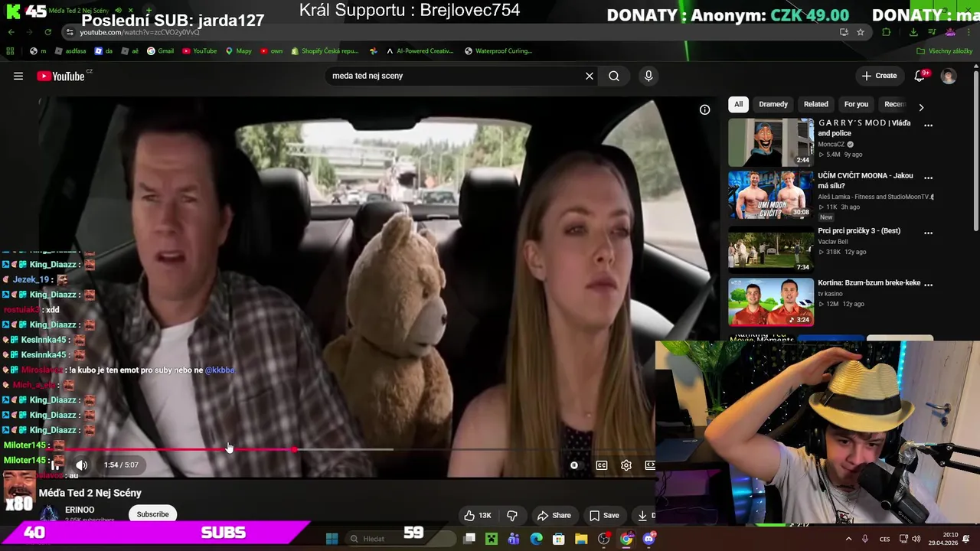Select the For you filter chip
Screen dimensions: 980x551
[x=856, y=104]
